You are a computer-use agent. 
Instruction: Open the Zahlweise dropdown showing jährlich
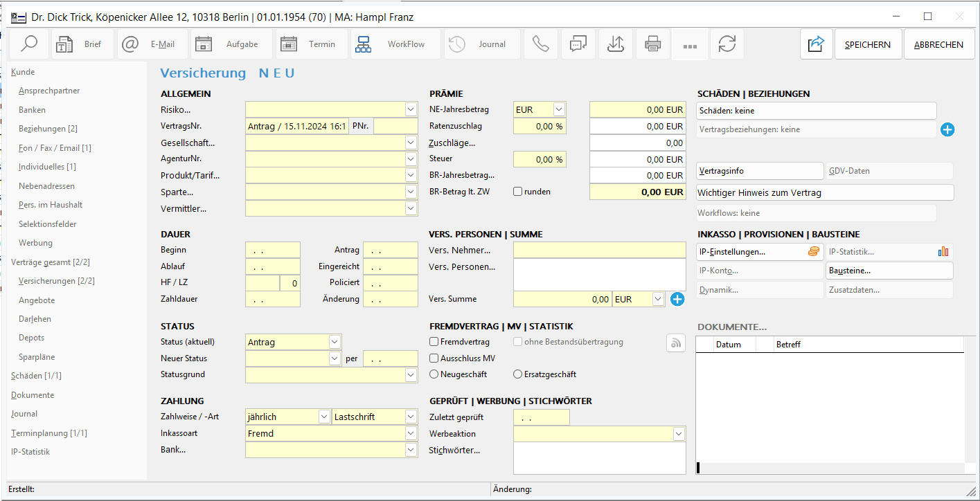(x=324, y=417)
